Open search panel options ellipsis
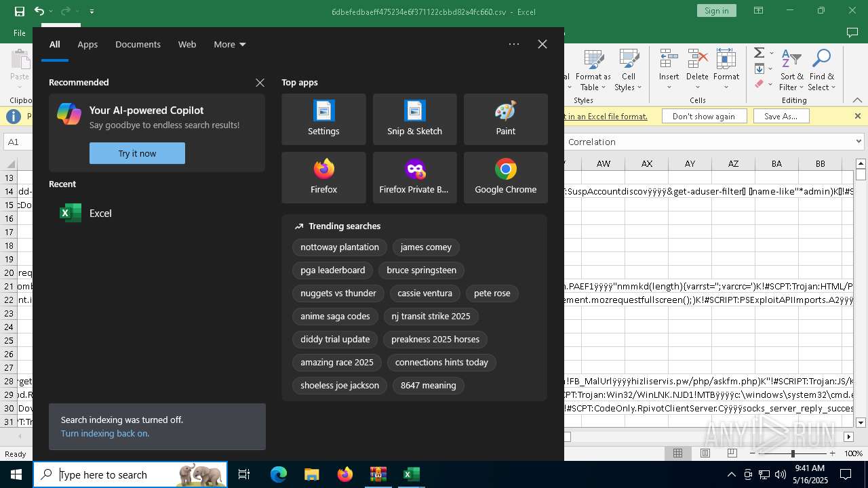 [x=514, y=44]
